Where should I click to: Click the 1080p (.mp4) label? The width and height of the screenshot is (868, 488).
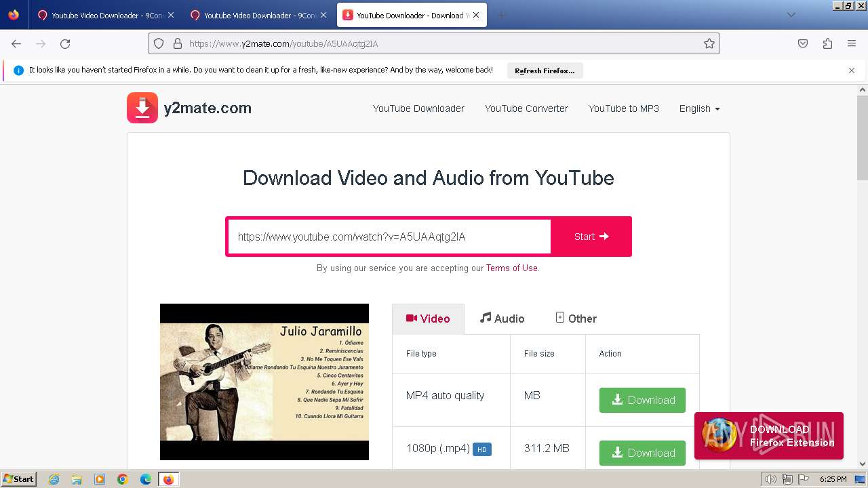tap(438, 448)
